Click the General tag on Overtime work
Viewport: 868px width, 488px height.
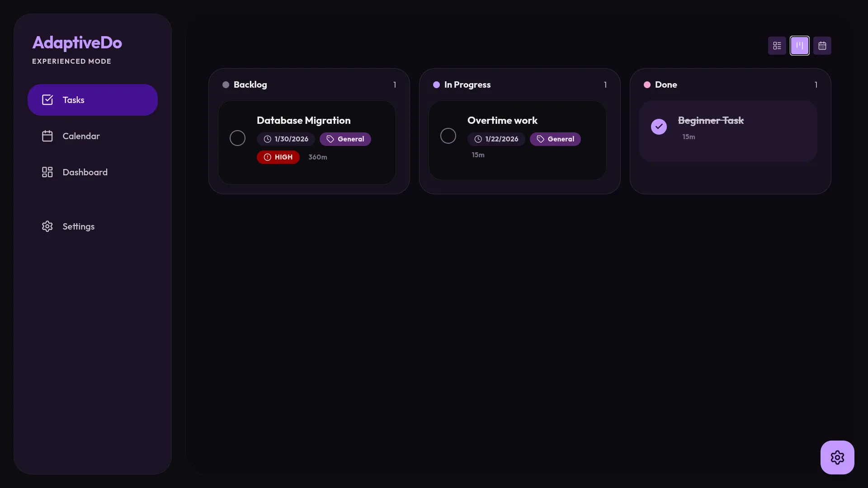(555, 139)
